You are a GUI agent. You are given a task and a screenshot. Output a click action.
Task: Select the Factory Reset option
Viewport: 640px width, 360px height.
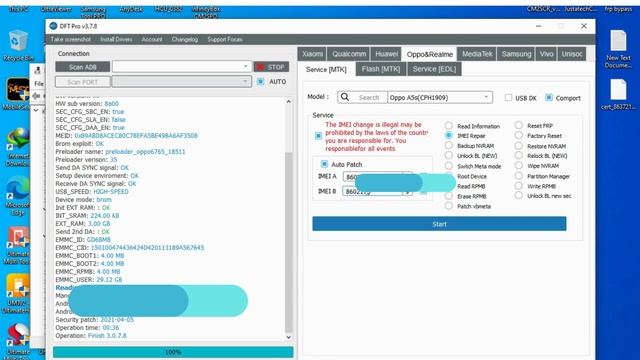pos(518,135)
